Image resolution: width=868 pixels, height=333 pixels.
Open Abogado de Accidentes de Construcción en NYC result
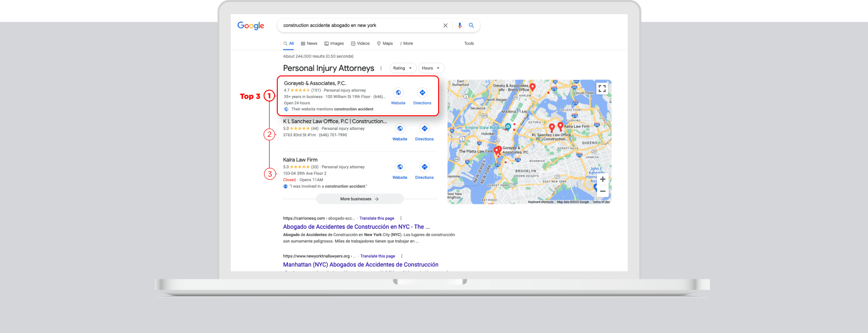(x=356, y=227)
